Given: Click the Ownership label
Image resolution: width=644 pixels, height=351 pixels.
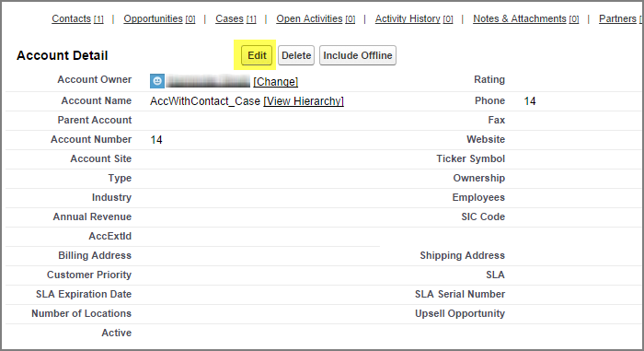Looking at the screenshot, I should (x=479, y=178).
